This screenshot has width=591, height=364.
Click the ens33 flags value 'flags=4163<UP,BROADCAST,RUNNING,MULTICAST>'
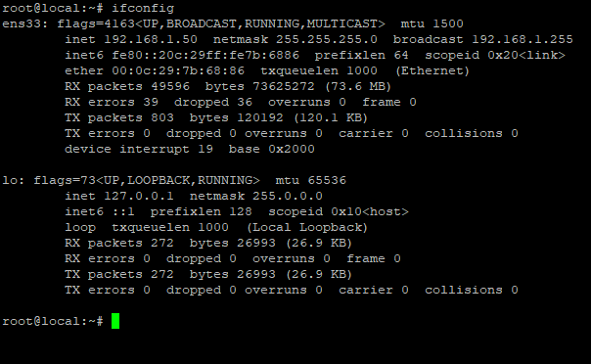tap(221, 23)
